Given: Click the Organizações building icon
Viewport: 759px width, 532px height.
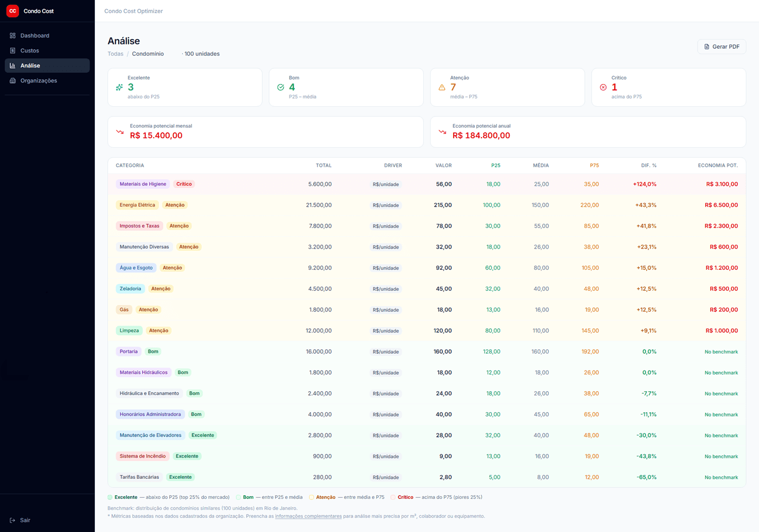Looking at the screenshot, I should tap(12, 81).
